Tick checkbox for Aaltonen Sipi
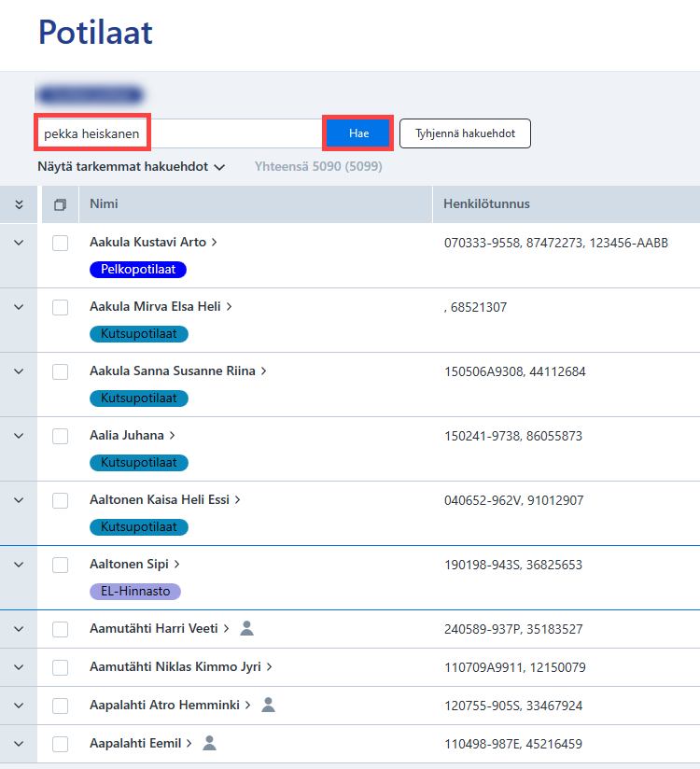The height and width of the screenshot is (769, 700). click(x=61, y=565)
